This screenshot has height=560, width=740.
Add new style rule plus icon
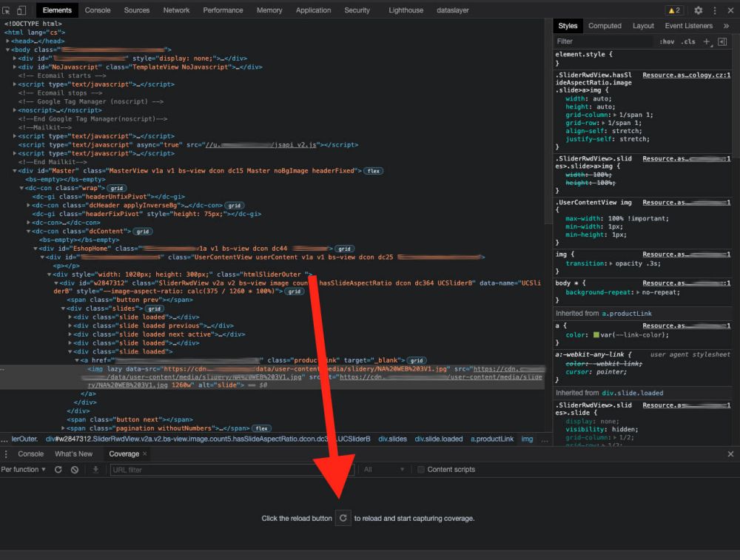coord(707,41)
